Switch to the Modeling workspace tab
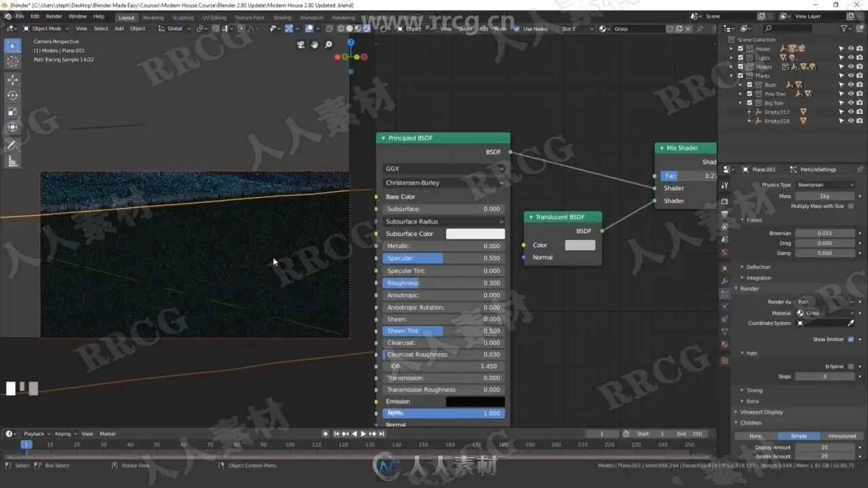 153,18
